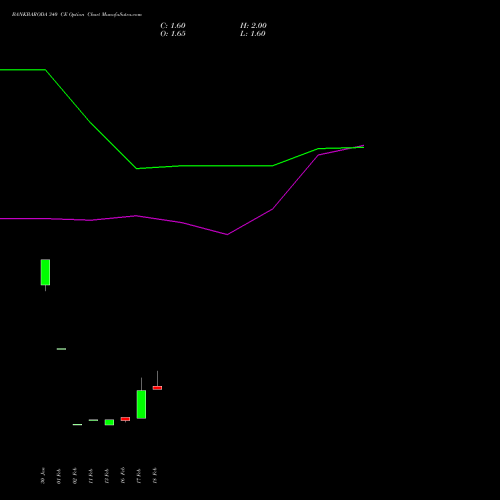
Task: Select the tall green candle for 30 Jan
Action: coord(45,272)
